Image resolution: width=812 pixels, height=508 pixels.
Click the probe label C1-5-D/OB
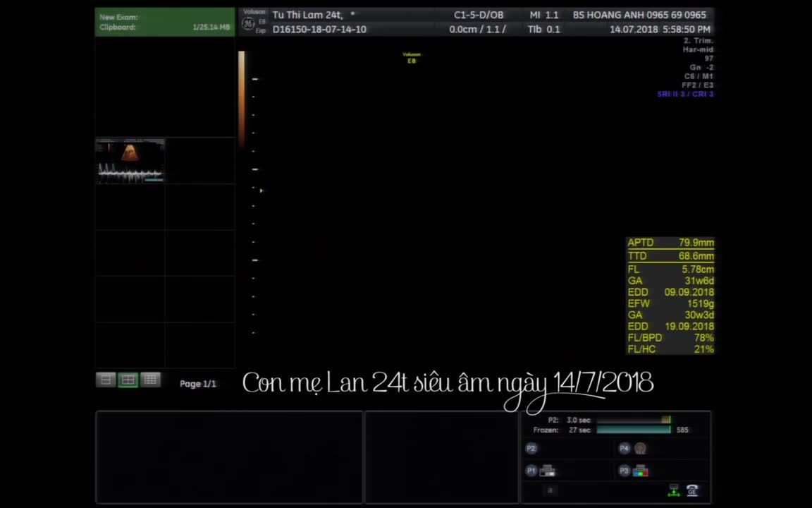point(479,15)
